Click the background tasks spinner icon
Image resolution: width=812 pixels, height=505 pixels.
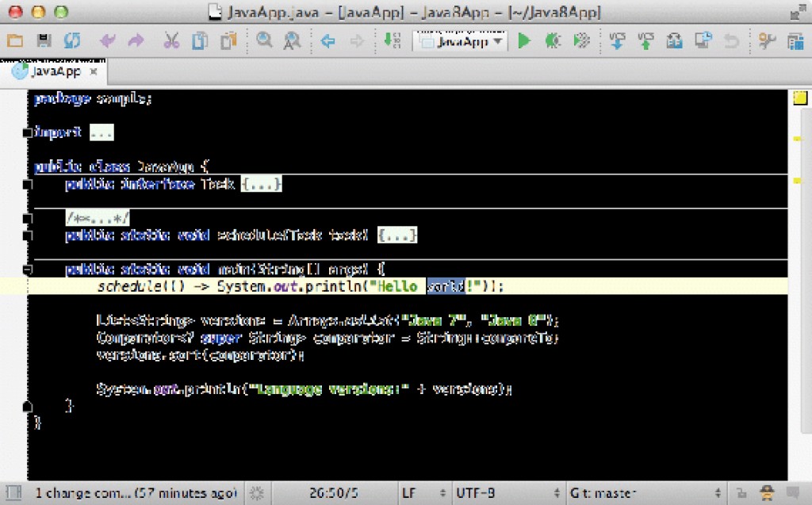click(257, 492)
